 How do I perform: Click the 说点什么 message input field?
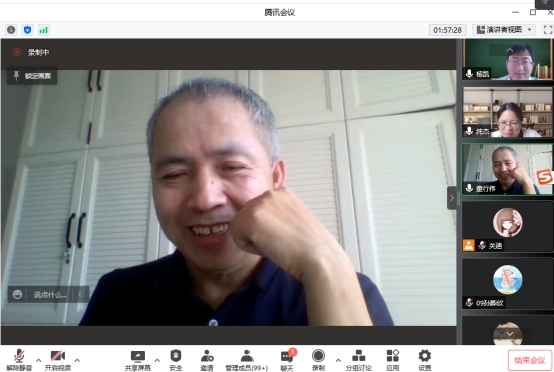[50, 295]
